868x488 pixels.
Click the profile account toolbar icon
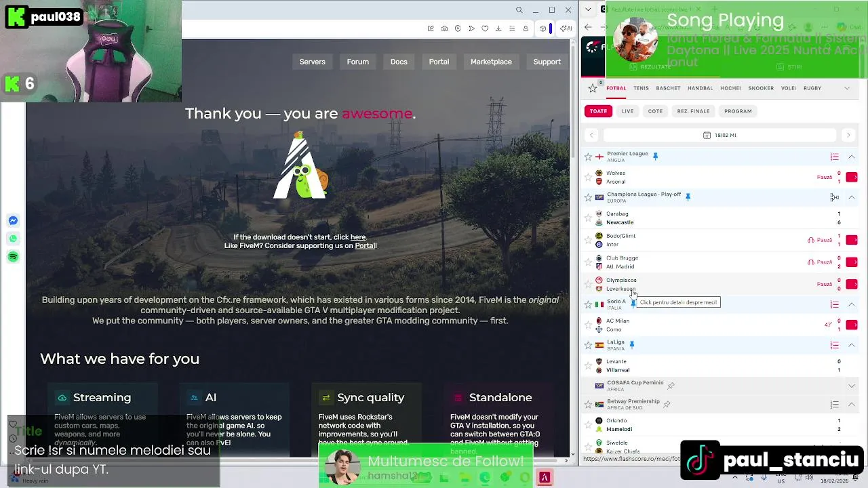pos(526,28)
